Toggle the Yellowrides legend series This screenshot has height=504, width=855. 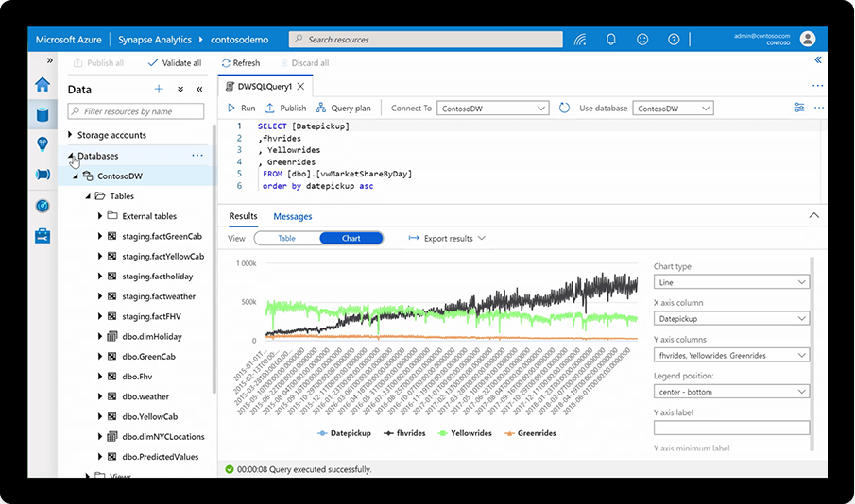[x=465, y=433]
